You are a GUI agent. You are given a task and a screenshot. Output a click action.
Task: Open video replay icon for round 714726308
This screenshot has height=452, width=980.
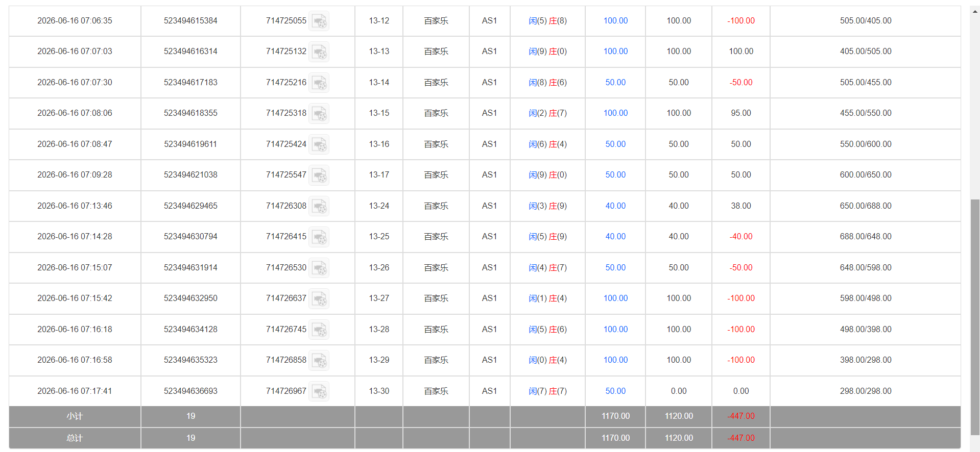pos(319,206)
